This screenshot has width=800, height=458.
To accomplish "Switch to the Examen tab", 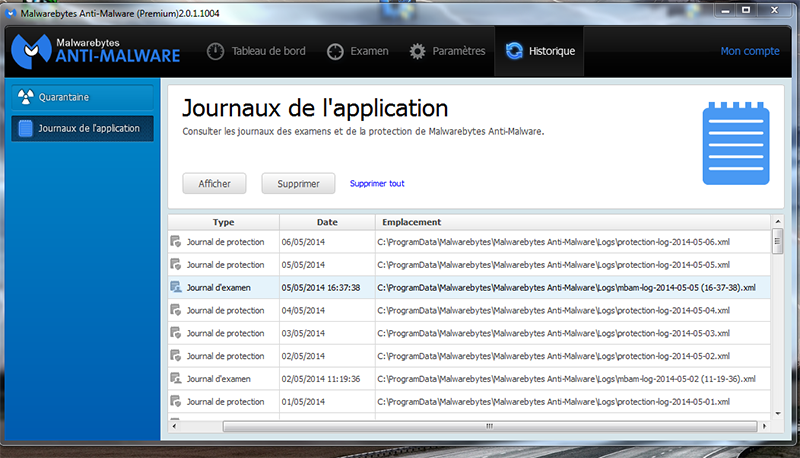I will (x=358, y=51).
